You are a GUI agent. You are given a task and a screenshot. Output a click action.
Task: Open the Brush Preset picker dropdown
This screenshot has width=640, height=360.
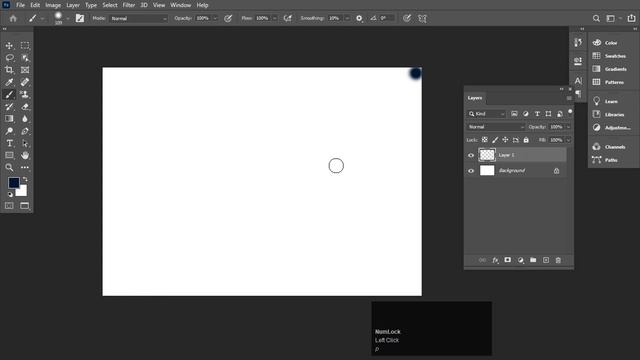68,18
